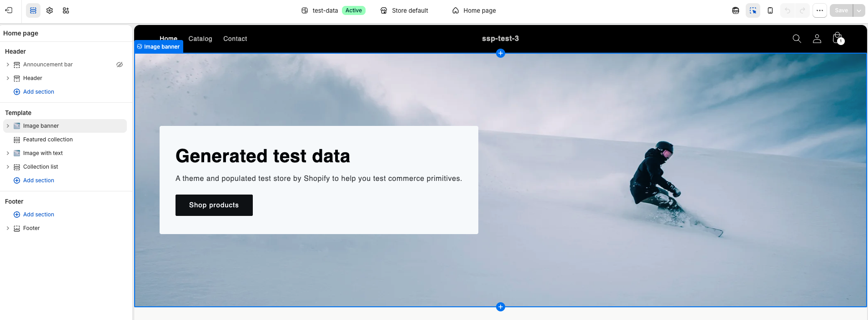Click the Image with text thumbnail icon
Image resolution: width=868 pixels, height=320 pixels.
tap(17, 153)
